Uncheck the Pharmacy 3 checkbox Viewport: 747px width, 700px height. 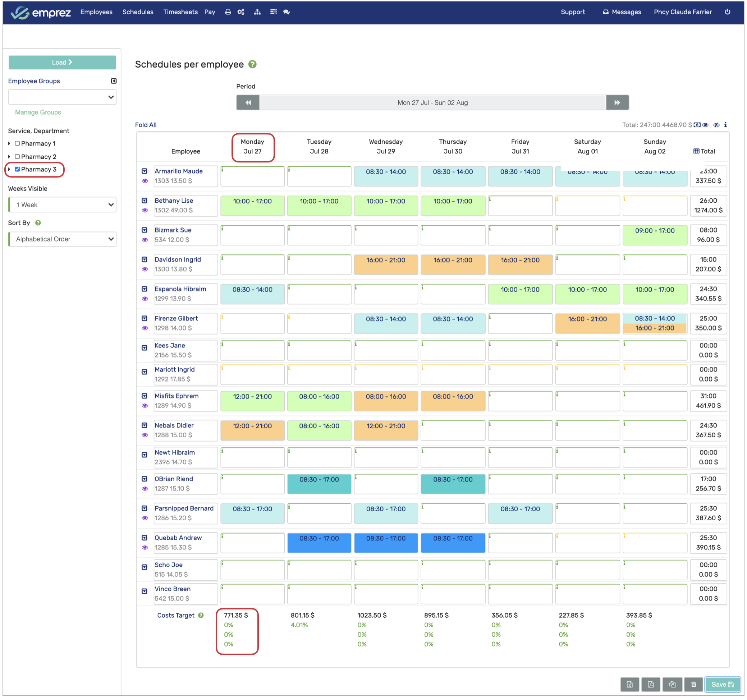tap(17, 169)
